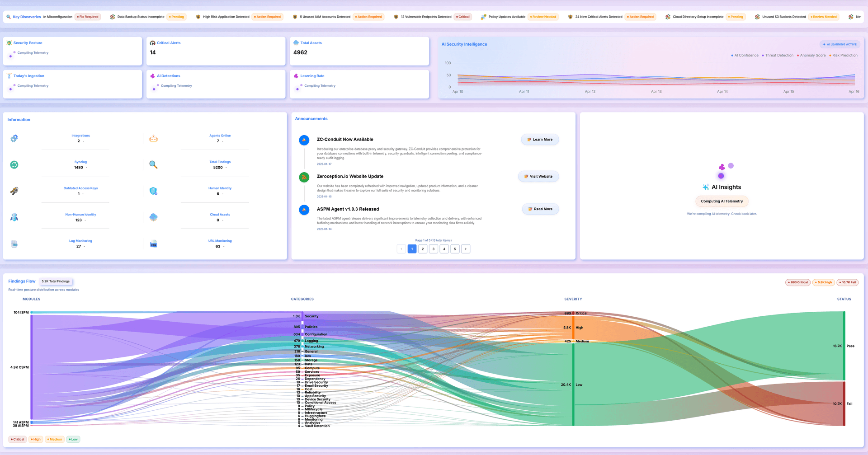Screen dimensions: 868x455
Task: Click the Key Discoveries search icon
Action: pyautogui.click(x=9, y=17)
